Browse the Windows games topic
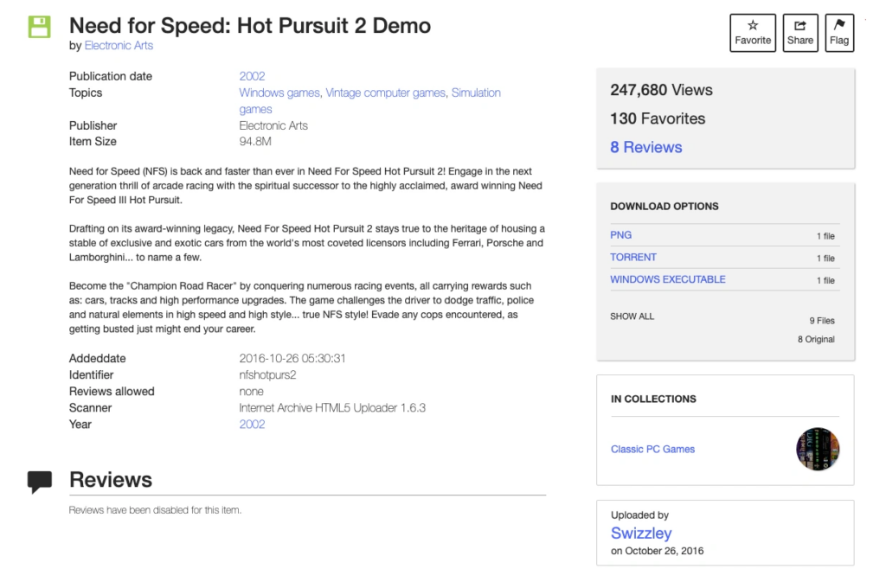Image resolution: width=886 pixels, height=588 pixels. [279, 93]
